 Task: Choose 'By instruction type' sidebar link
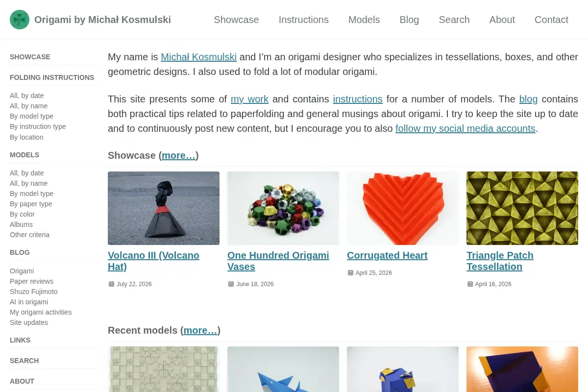38,126
